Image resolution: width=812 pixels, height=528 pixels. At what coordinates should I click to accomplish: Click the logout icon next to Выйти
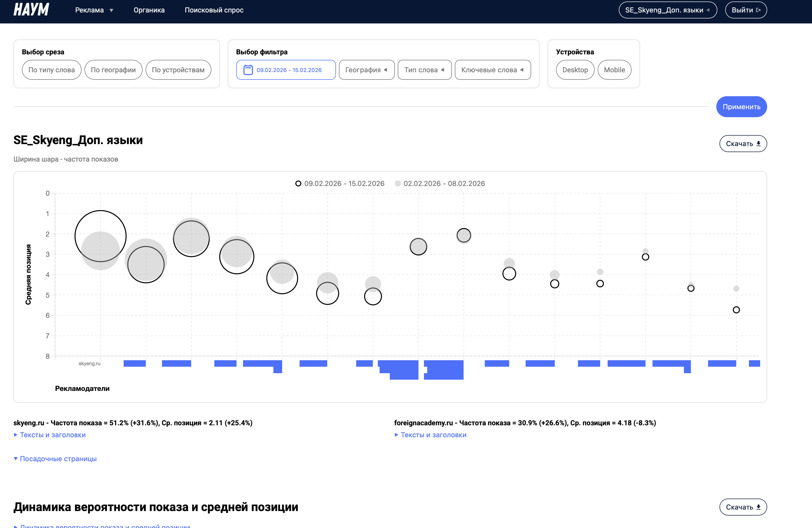click(x=758, y=10)
